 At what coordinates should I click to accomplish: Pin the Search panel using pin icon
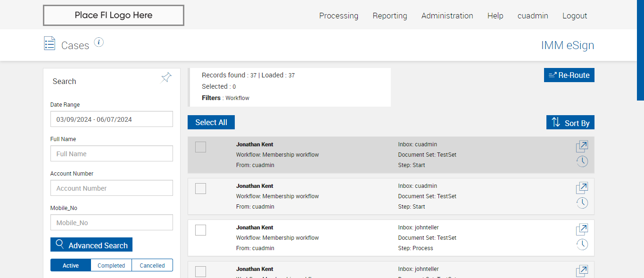[x=166, y=78]
